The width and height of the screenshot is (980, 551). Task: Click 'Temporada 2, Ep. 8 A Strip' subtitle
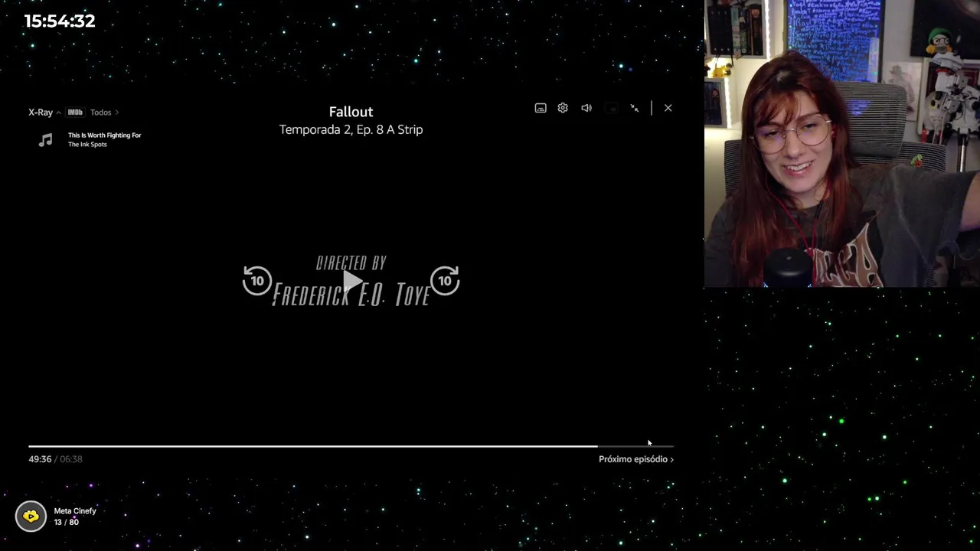coord(351,129)
